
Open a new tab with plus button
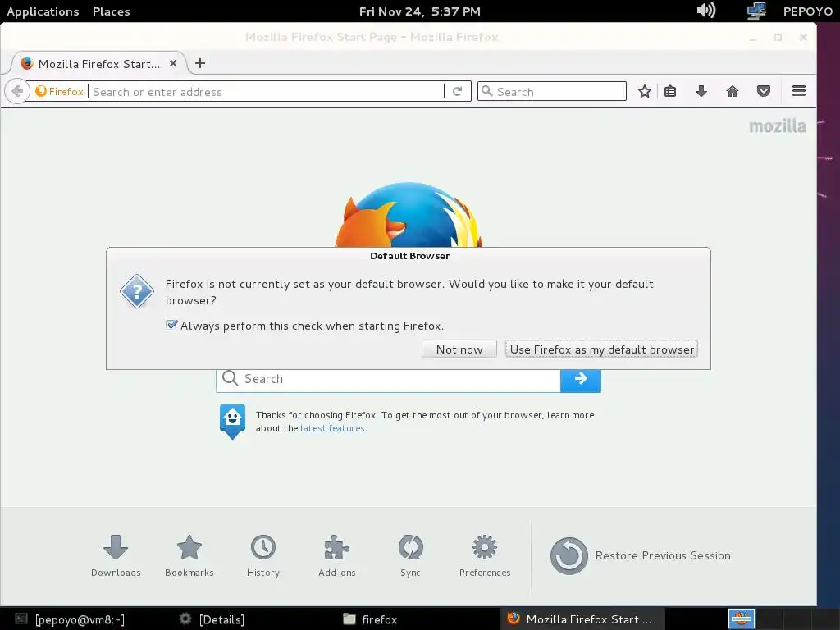200,63
